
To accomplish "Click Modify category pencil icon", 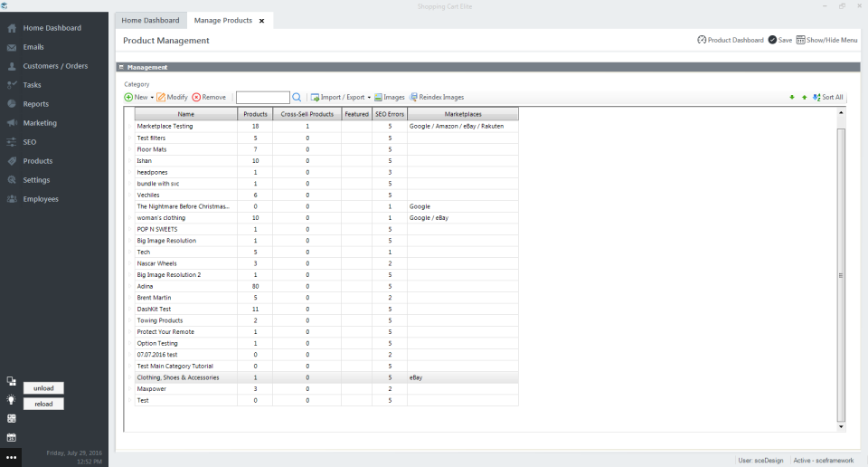I will pos(161,98).
